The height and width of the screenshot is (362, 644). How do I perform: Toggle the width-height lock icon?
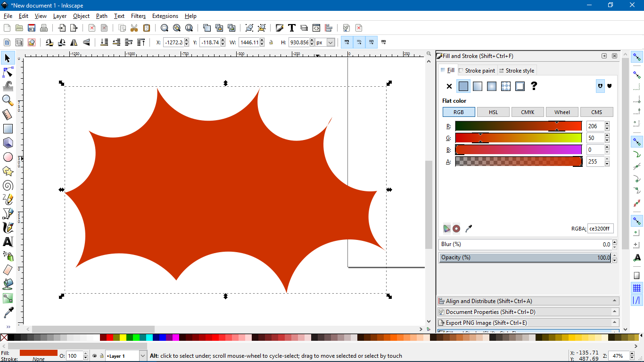pyautogui.click(x=271, y=42)
